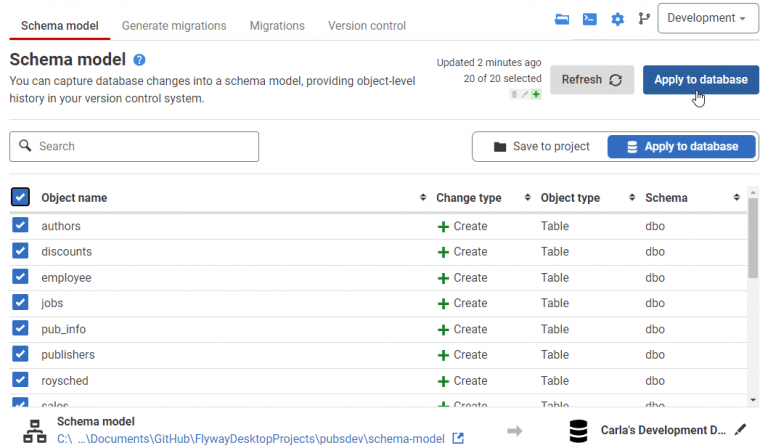Expand the Development environment dropdown
Image resolution: width=768 pixels, height=448 pixels.
point(707,18)
